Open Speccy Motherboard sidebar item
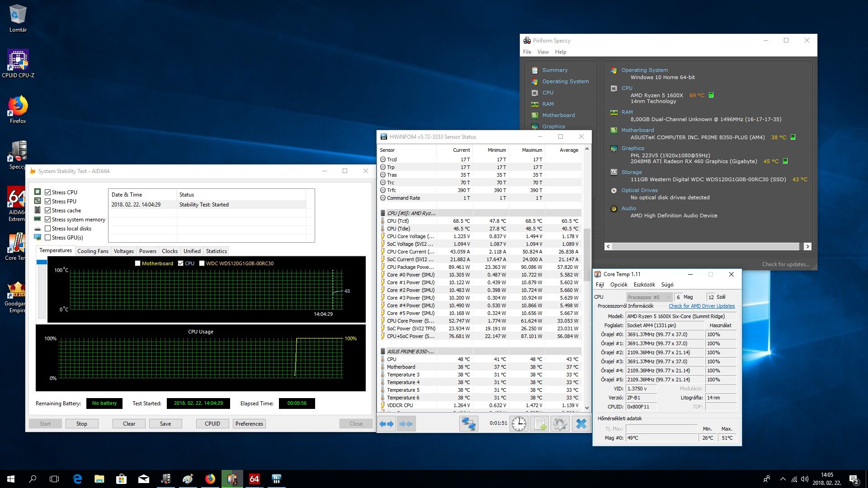This screenshot has height=488, width=868. click(x=558, y=115)
